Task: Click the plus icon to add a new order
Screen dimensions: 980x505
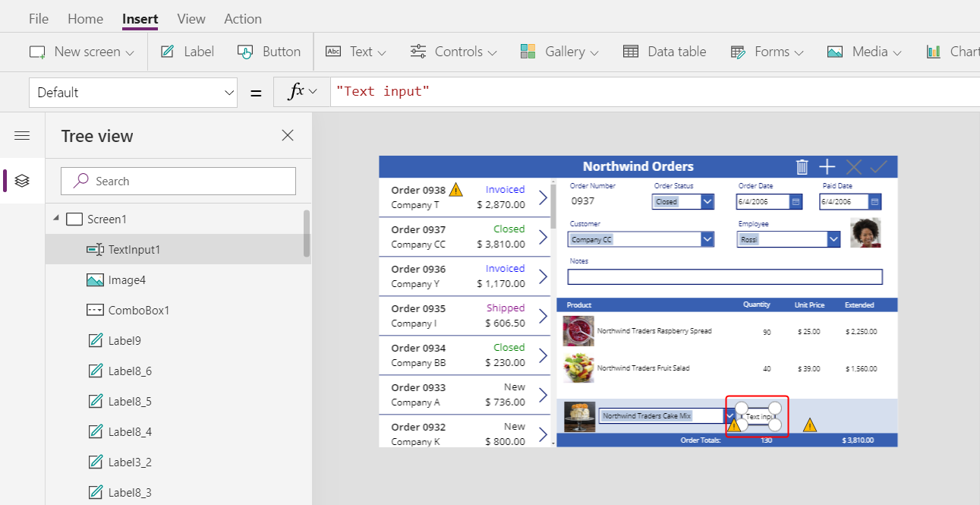Action: coord(827,166)
